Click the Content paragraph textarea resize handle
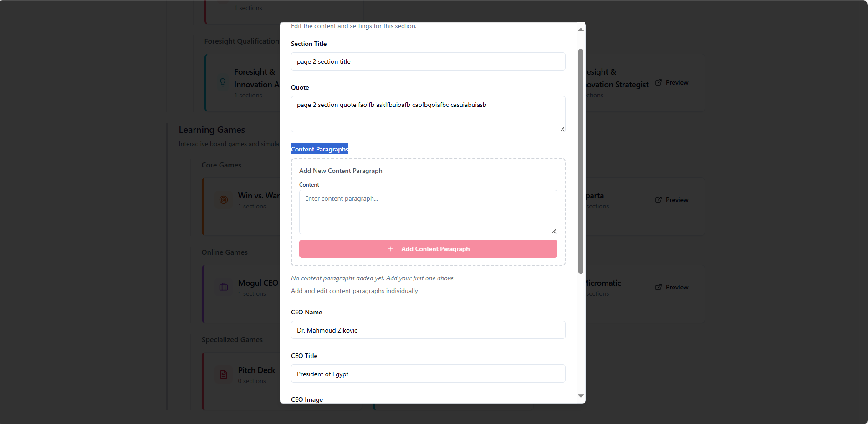Image resolution: width=868 pixels, height=424 pixels. point(554,232)
